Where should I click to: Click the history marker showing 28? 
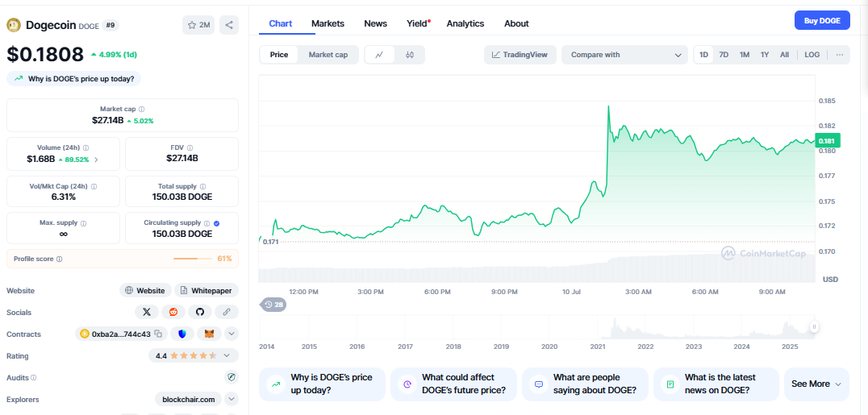pos(273,305)
